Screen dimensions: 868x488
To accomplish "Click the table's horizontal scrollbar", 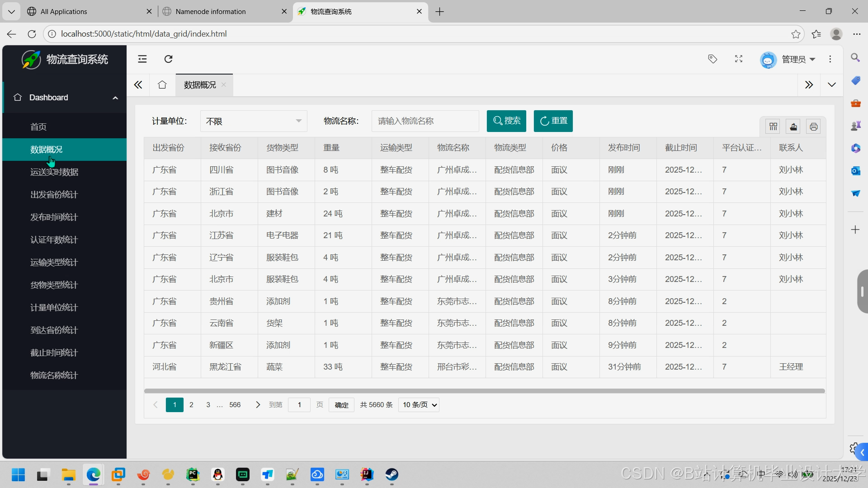I will coord(484,391).
